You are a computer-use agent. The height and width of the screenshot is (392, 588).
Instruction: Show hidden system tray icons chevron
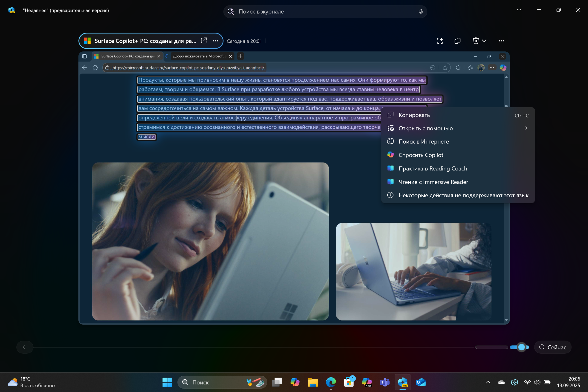488,382
